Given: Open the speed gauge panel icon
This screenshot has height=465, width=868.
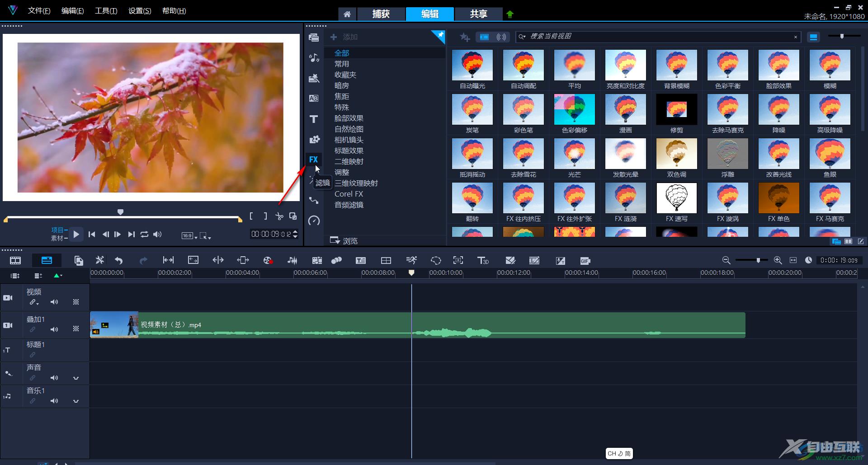Looking at the screenshot, I should [313, 221].
